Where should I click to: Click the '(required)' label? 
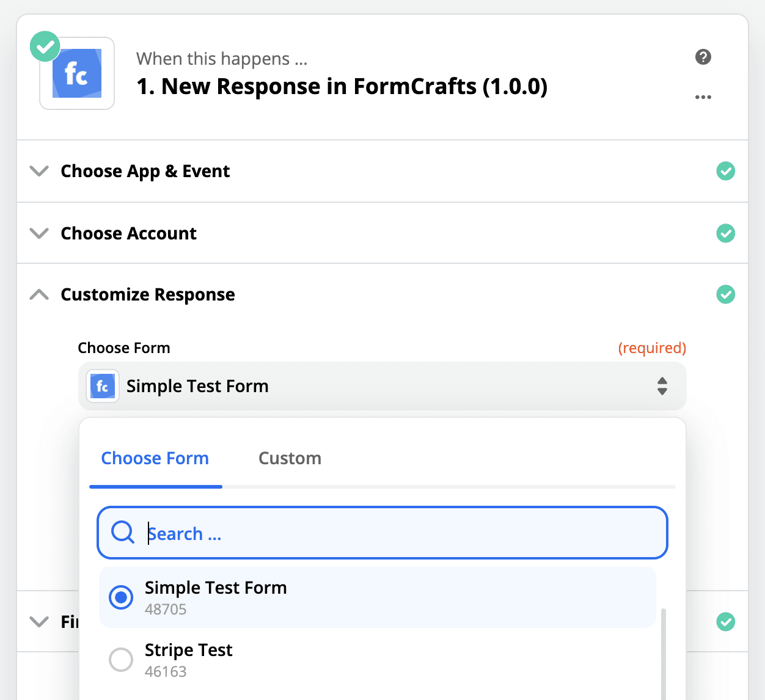click(653, 348)
